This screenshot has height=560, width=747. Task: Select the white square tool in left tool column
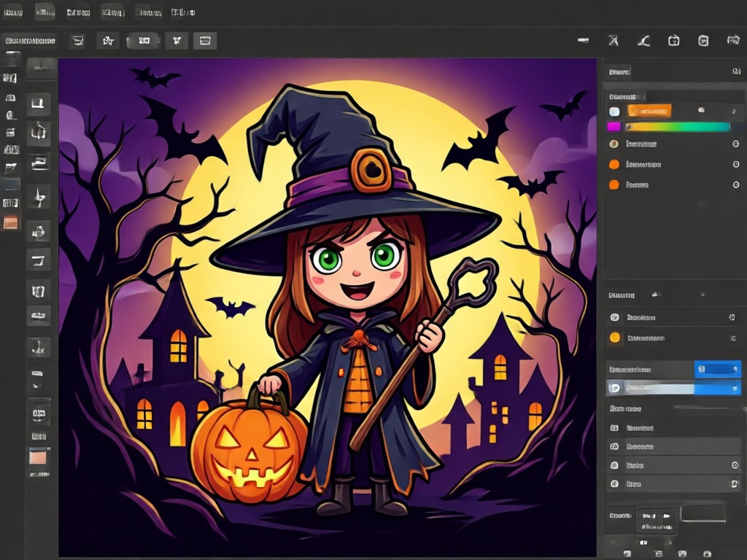(x=39, y=103)
